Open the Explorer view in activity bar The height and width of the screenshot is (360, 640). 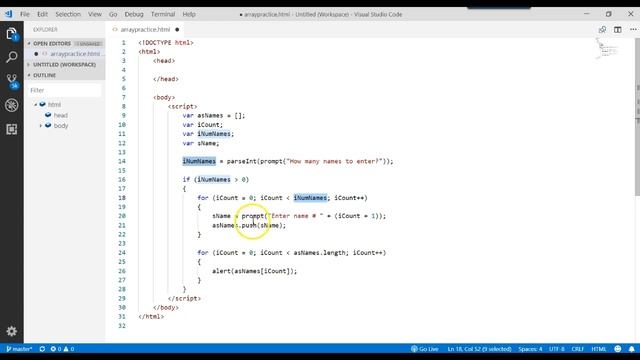pyautogui.click(x=11, y=34)
